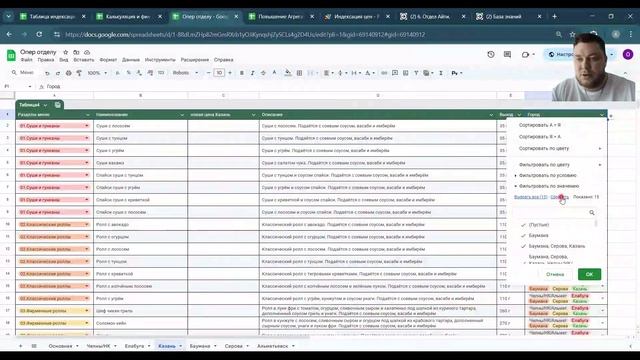Screen dimensions: 640x360
Task: Click the filter values search field
Action: 551,213
